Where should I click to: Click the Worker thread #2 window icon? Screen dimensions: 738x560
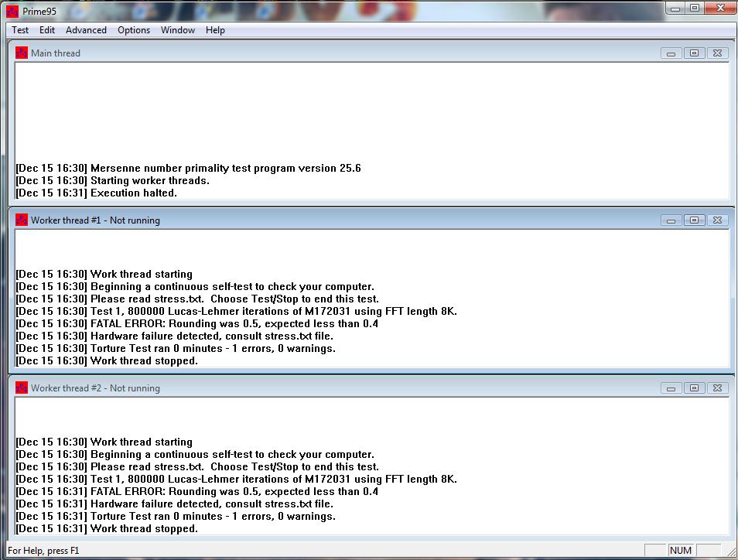[x=21, y=388]
